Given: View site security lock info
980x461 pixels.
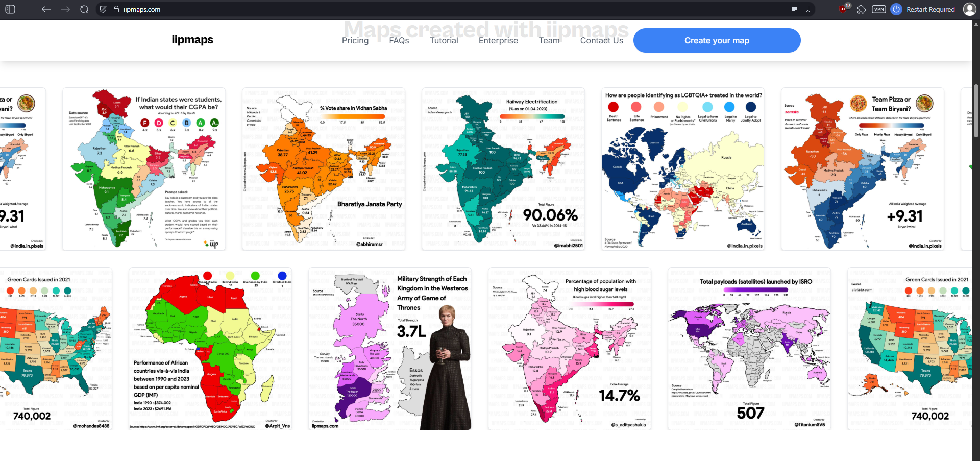Looking at the screenshot, I should pos(116,9).
